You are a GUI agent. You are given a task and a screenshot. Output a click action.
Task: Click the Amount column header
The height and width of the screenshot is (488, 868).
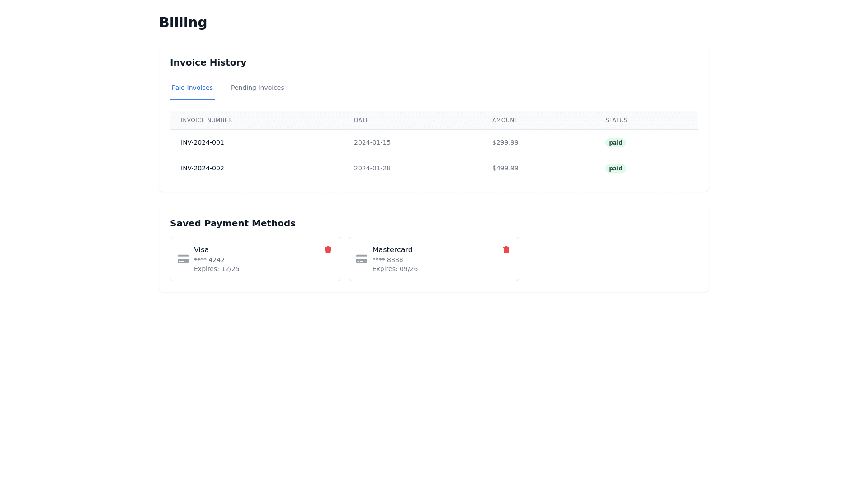click(505, 120)
